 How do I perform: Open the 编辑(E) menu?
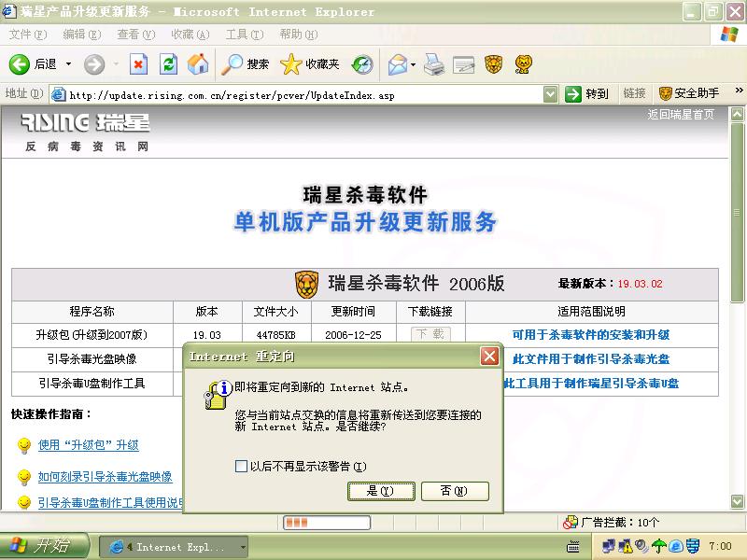point(82,35)
